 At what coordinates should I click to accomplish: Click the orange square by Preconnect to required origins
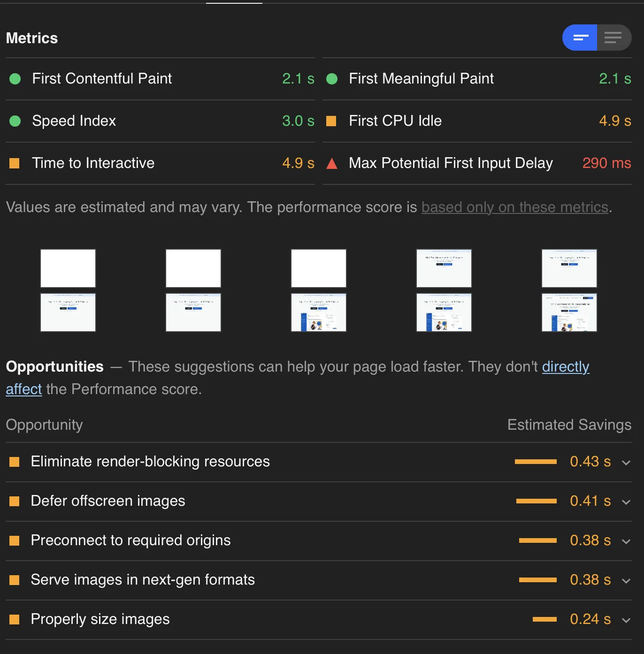(15, 541)
